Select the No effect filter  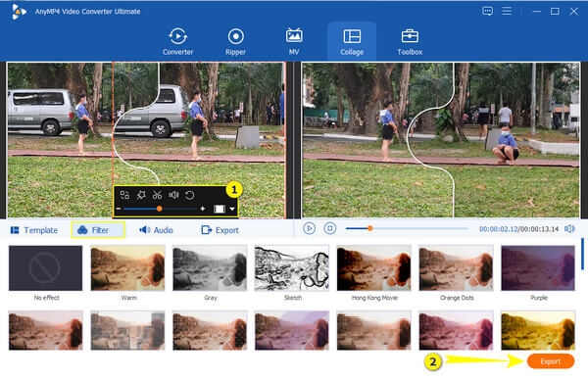(46, 268)
